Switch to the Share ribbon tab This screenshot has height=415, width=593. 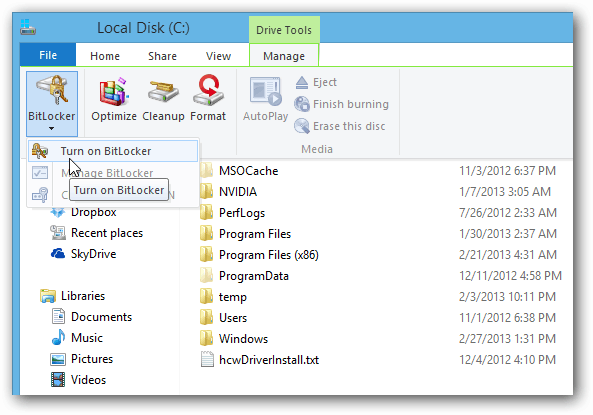point(162,56)
